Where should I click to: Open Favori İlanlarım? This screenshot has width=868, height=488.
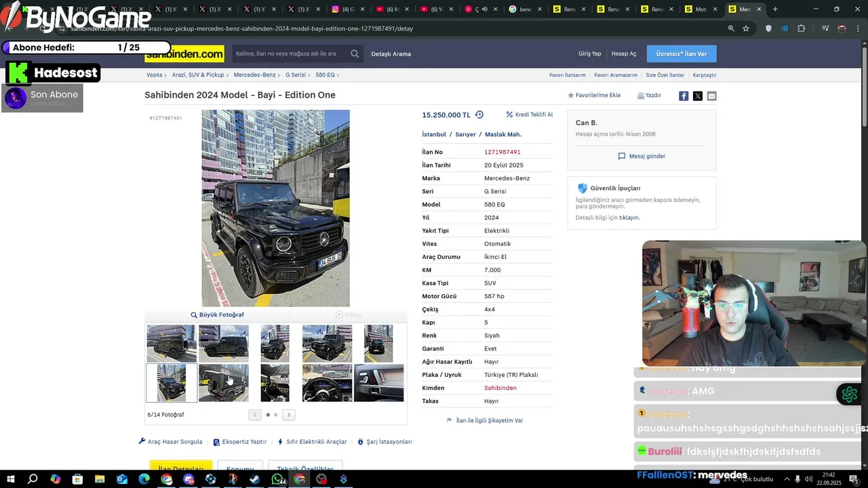click(x=568, y=75)
